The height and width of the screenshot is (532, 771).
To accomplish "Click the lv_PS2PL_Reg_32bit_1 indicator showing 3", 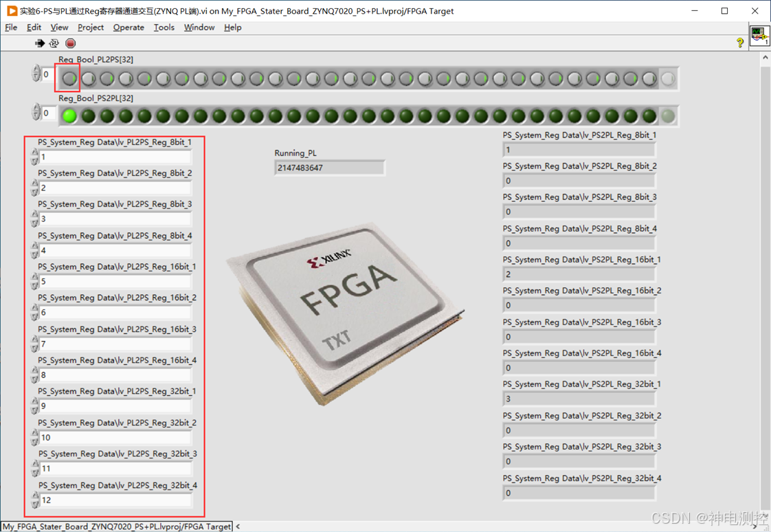I will tap(579, 399).
